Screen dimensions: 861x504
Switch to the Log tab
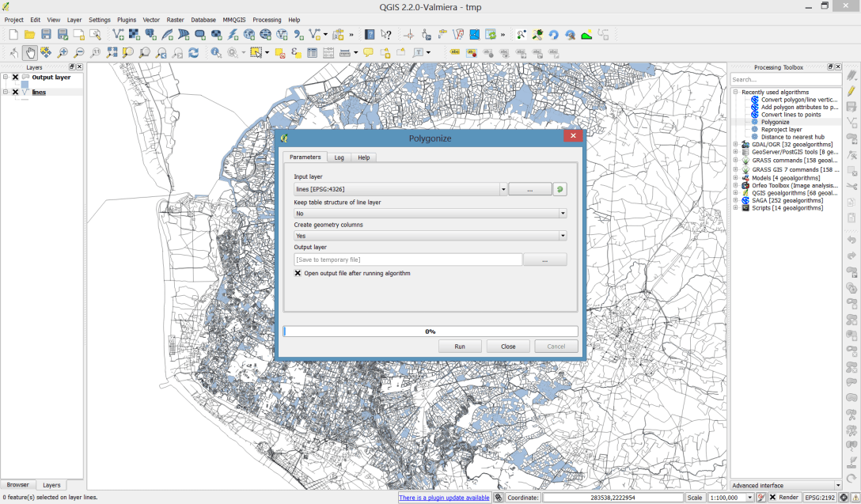point(339,157)
